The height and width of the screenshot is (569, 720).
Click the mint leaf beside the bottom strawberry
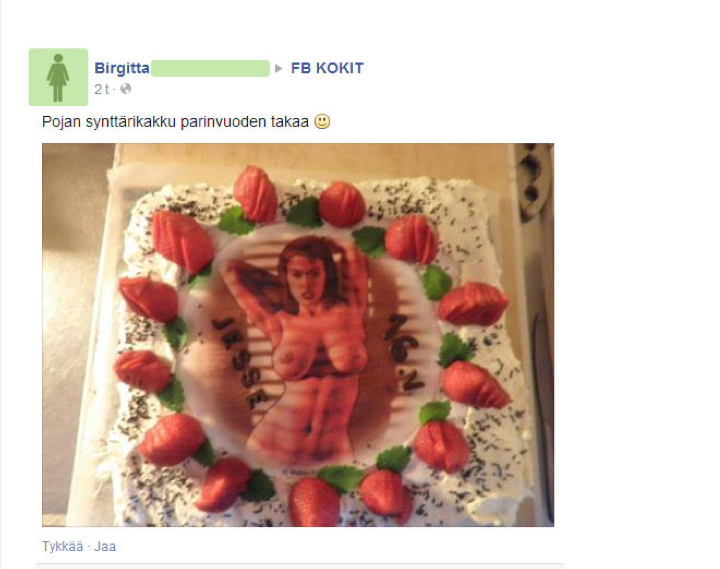[340, 478]
